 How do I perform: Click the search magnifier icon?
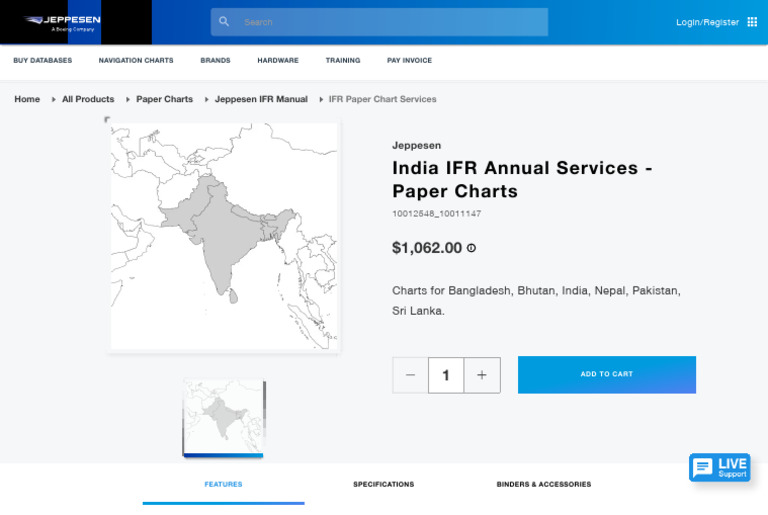[224, 22]
